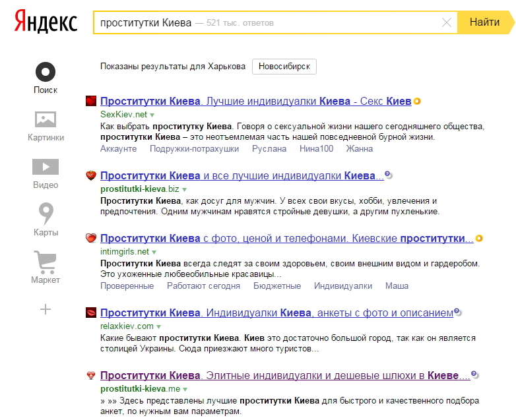Expand the dropdown arrow next to prostitutki-kieva.biz
Screen dimensions: 516x420
(184, 190)
